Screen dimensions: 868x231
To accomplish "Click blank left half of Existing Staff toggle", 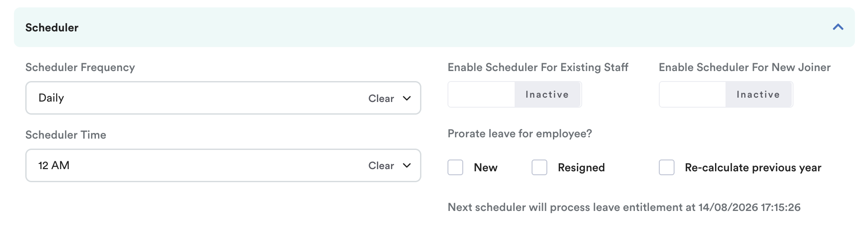I will [x=481, y=94].
